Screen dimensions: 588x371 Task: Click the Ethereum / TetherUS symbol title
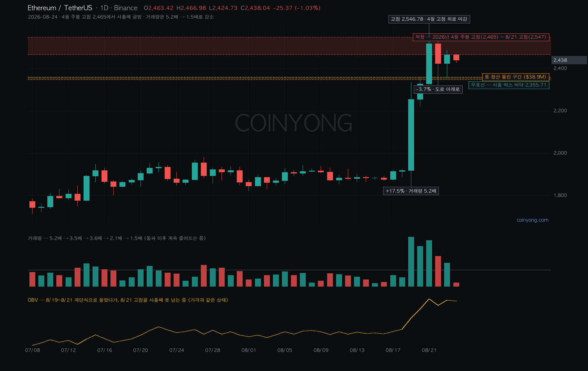(60, 8)
